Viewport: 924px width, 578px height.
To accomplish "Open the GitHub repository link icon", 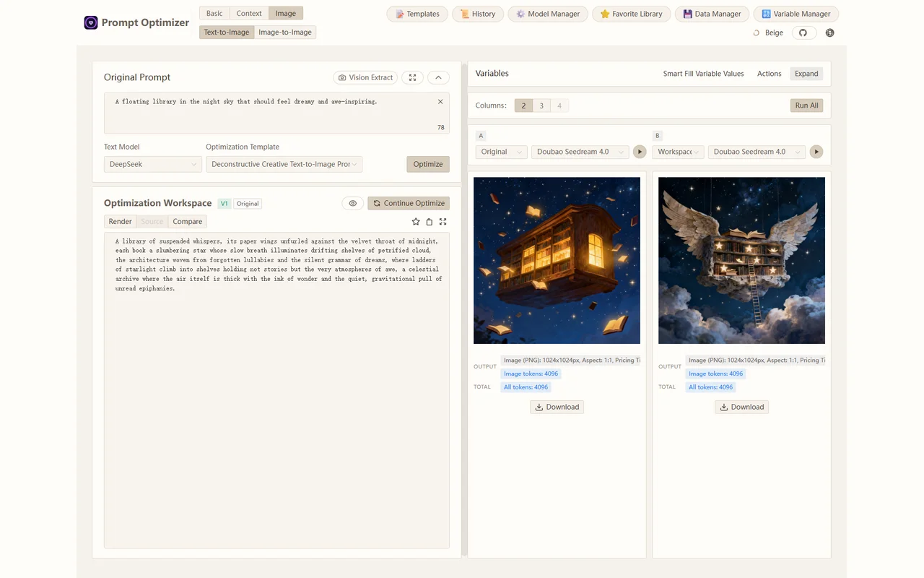I will click(x=803, y=33).
